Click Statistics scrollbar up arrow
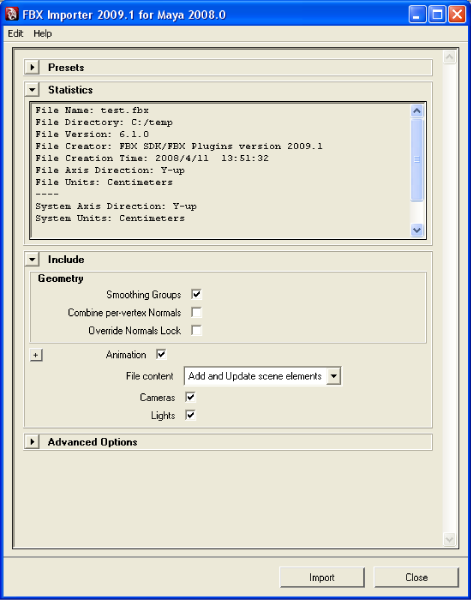This screenshot has width=471, height=600. pyautogui.click(x=417, y=111)
